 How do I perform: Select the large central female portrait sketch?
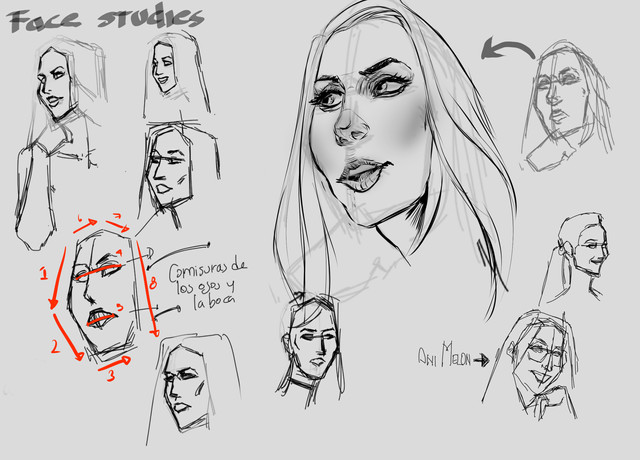(394, 159)
